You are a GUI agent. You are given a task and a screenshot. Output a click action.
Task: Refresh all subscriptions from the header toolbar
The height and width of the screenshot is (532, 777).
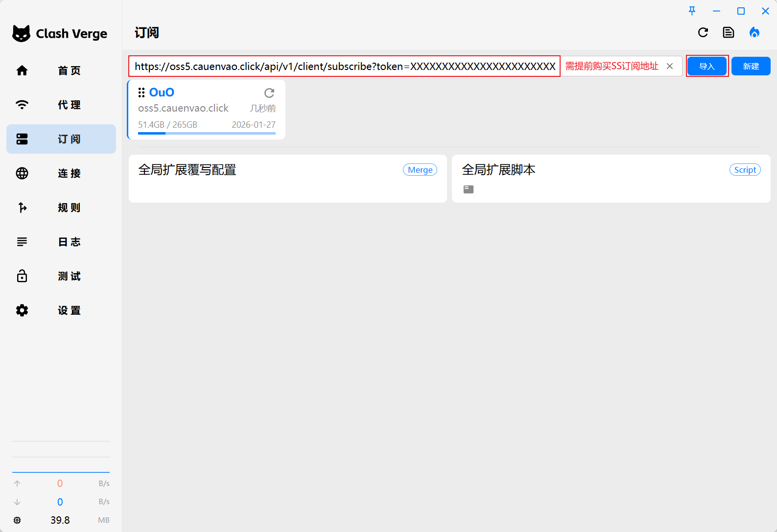(x=703, y=32)
